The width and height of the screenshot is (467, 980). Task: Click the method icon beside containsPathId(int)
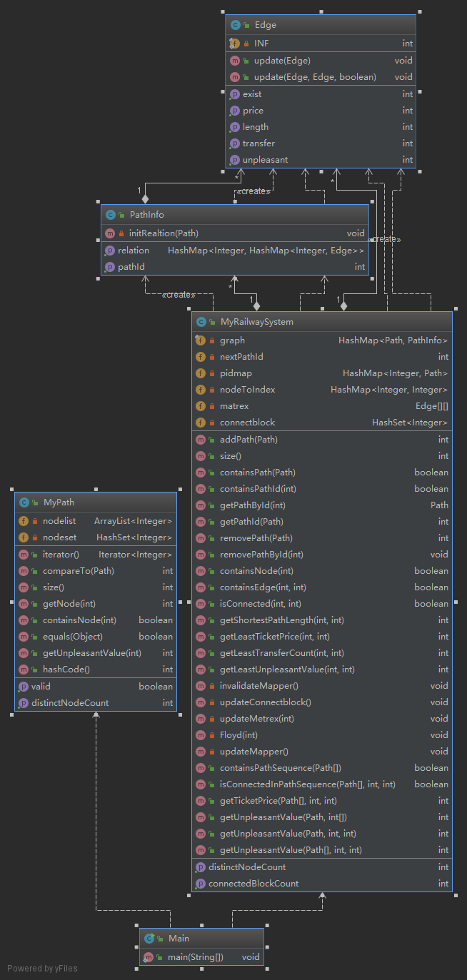pyautogui.click(x=201, y=489)
